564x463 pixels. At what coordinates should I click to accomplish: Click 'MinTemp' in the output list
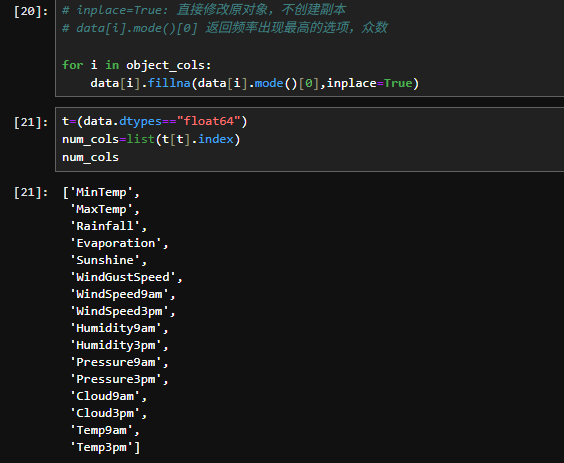tap(101, 192)
